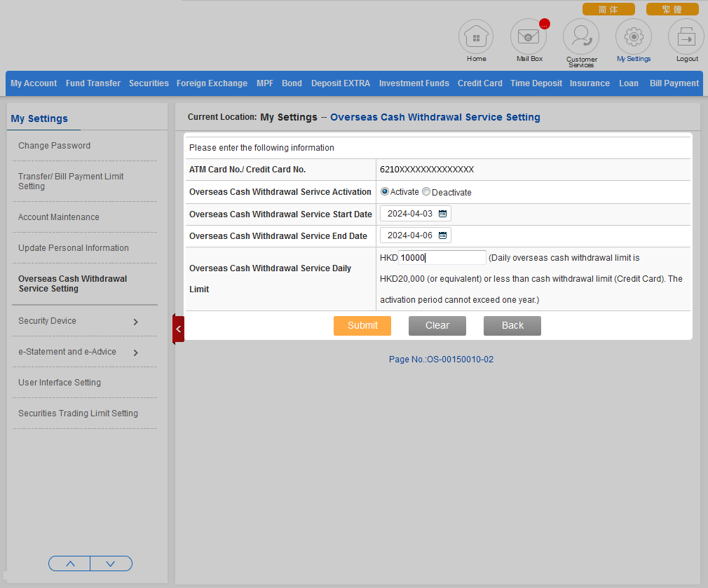This screenshot has width=708, height=588.
Task: Switch language to Simplified Chinese
Action: click(x=608, y=9)
